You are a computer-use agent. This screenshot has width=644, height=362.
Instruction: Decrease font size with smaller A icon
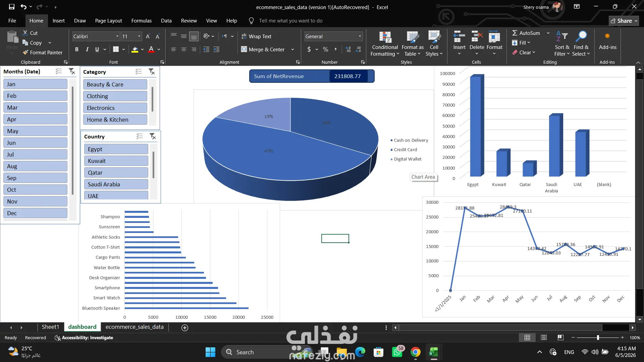coord(157,36)
